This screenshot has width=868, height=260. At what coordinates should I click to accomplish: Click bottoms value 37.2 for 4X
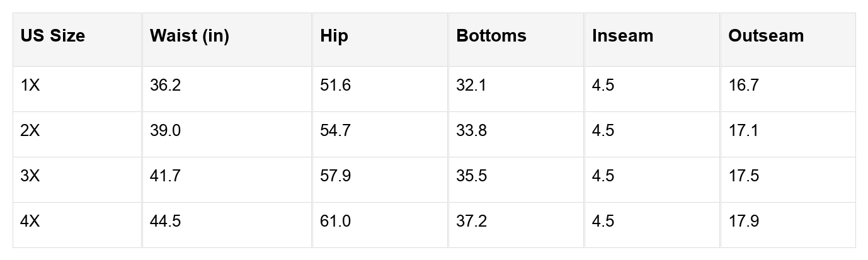click(x=471, y=222)
